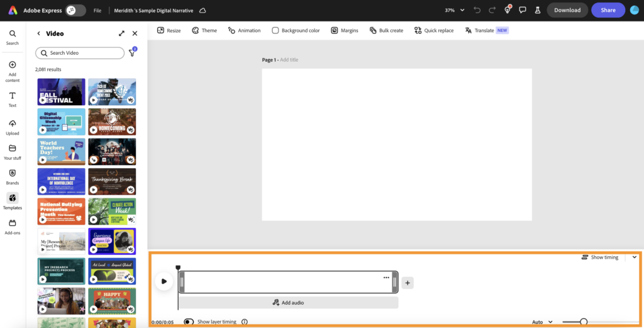Viewport: 644px width, 328px height.
Task: Open the Animation options in toolbar
Action: pos(244,30)
